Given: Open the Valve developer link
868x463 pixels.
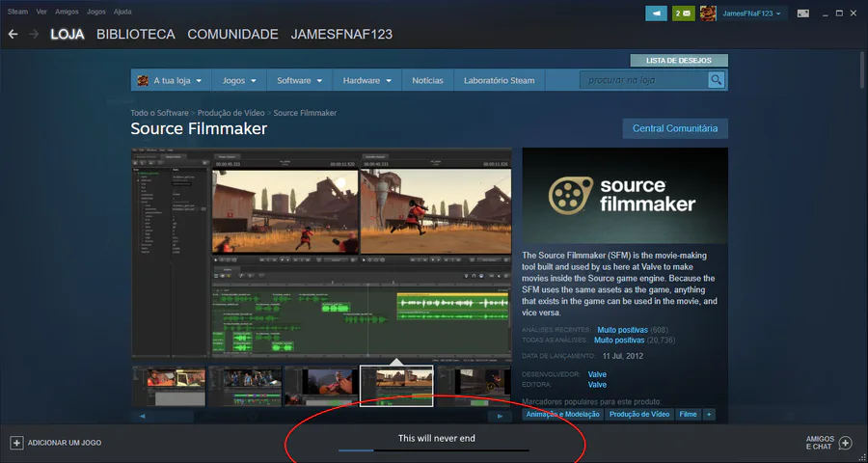Looking at the screenshot, I should point(597,374).
